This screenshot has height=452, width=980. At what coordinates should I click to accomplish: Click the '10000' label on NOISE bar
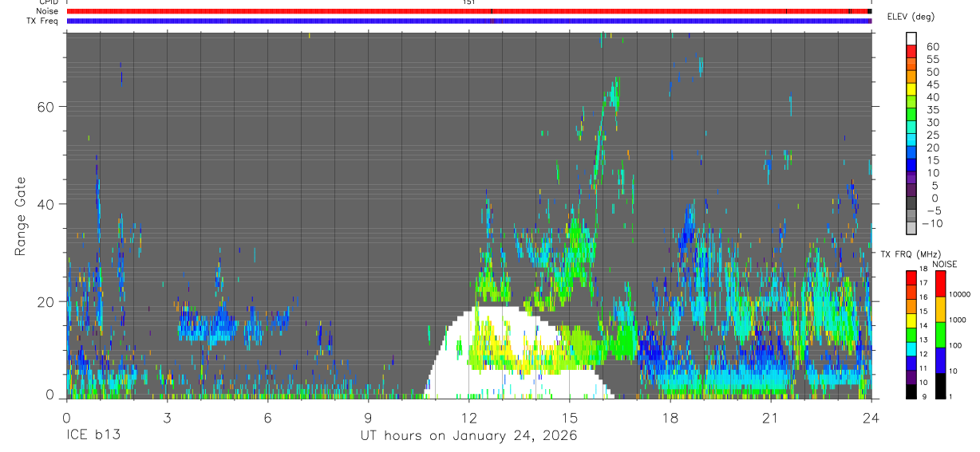pos(960,294)
